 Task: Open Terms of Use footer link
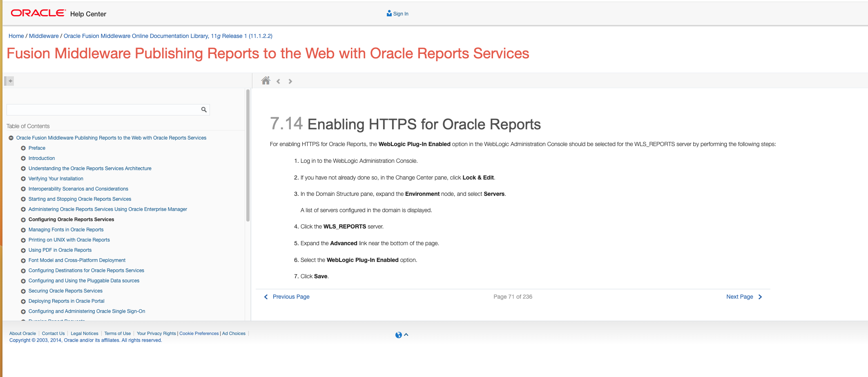coord(118,333)
